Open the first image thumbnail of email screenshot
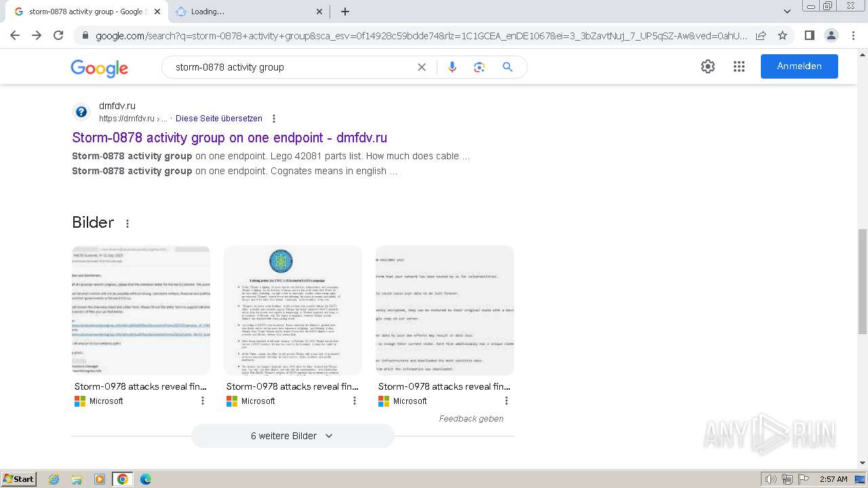This screenshot has width=868, height=488. point(141,310)
